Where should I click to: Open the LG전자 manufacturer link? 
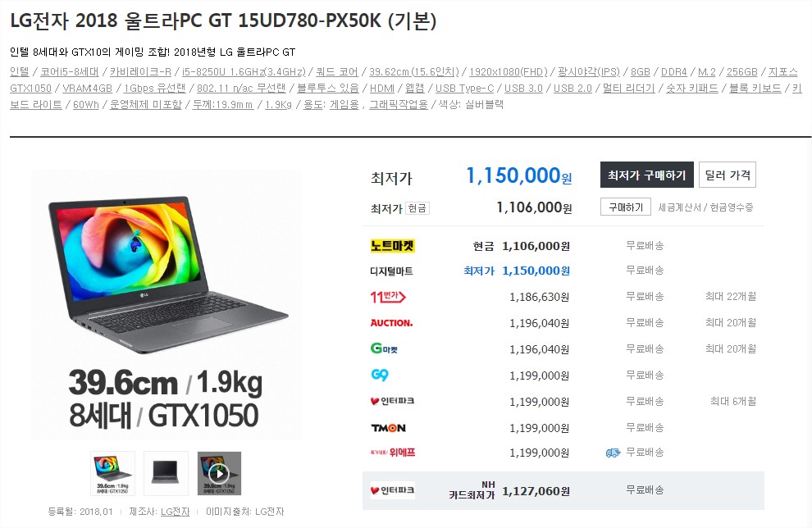[x=175, y=512]
